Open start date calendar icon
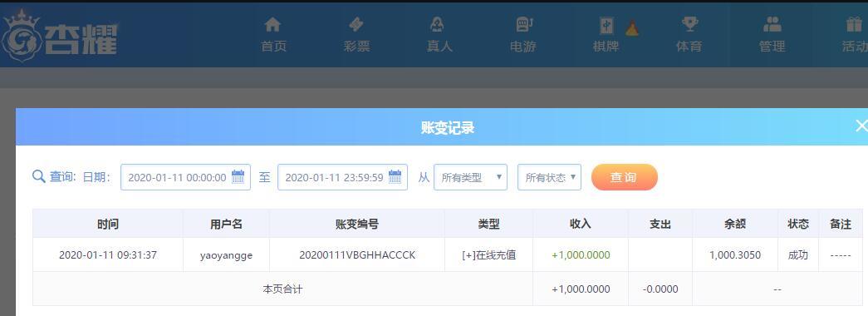 tap(238, 177)
